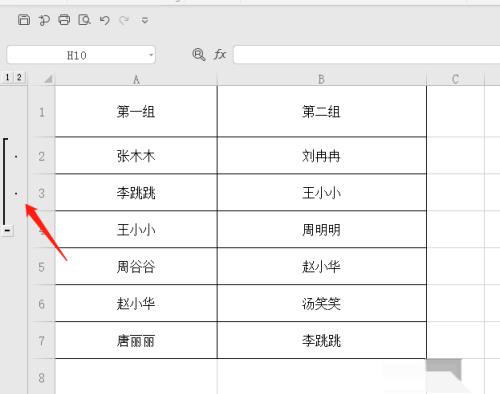Click the Redo arrow
The image size is (500, 394).
coord(124,21)
